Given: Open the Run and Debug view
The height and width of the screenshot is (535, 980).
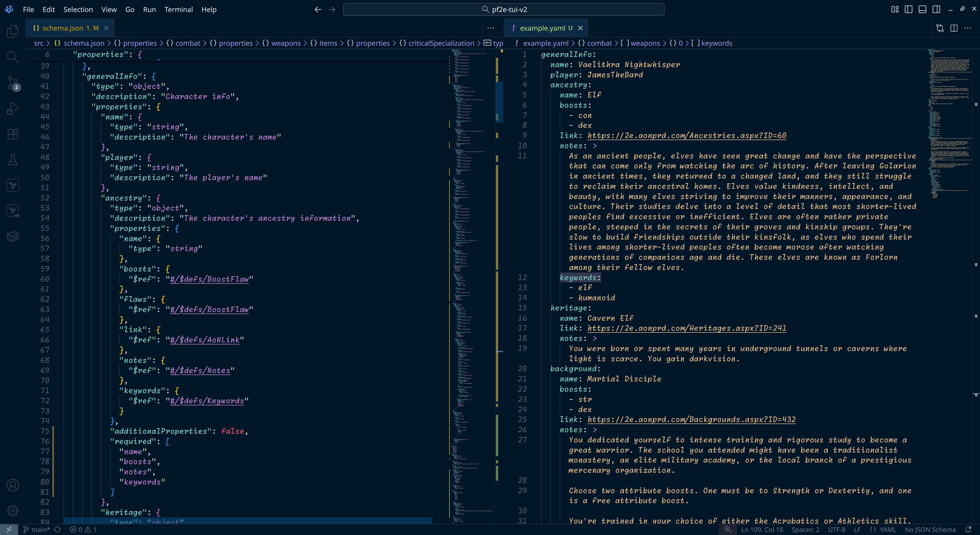Looking at the screenshot, I should tap(13, 108).
